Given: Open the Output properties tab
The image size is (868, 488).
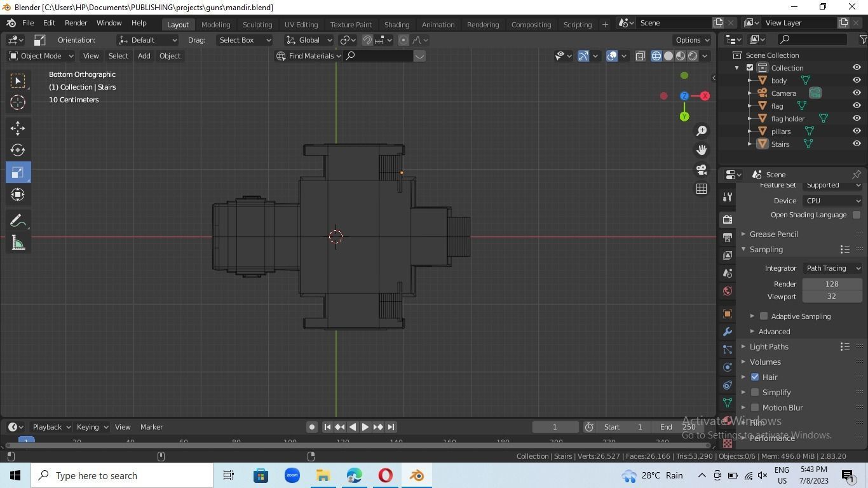Looking at the screenshot, I should click(728, 237).
